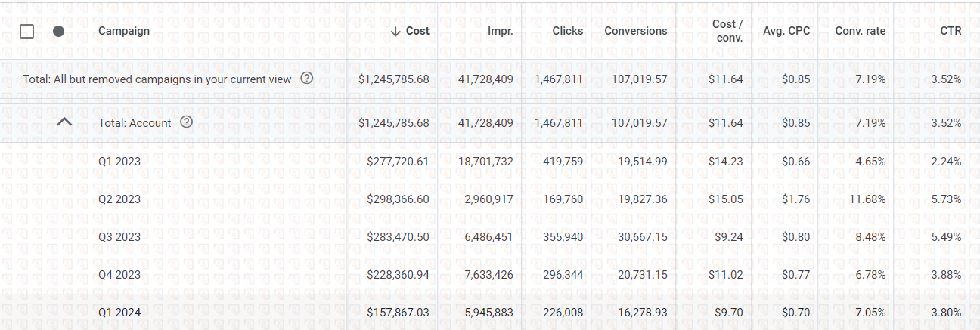Sort by the Cost column header
This screenshot has height=330, width=980.
click(x=410, y=31)
